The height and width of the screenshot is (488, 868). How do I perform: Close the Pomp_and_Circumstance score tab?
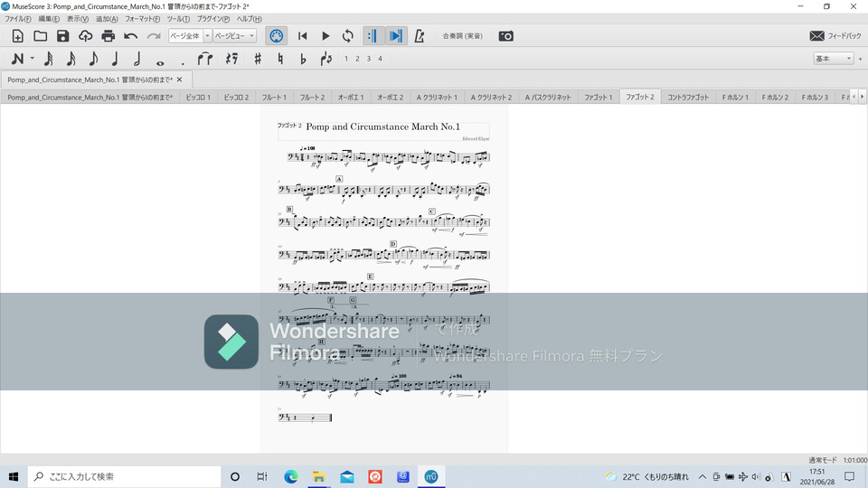click(x=179, y=80)
